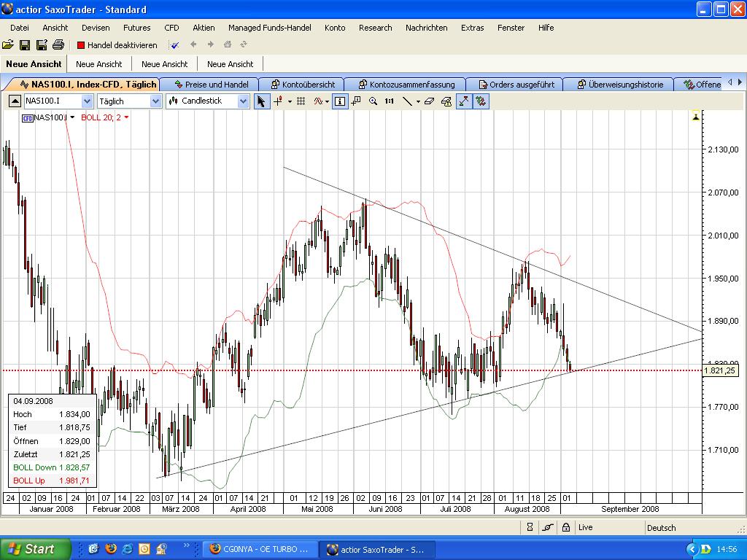Screen dimensions: 747x560
Task: Select the eraser tool in chart toolbar
Action: pos(429,101)
